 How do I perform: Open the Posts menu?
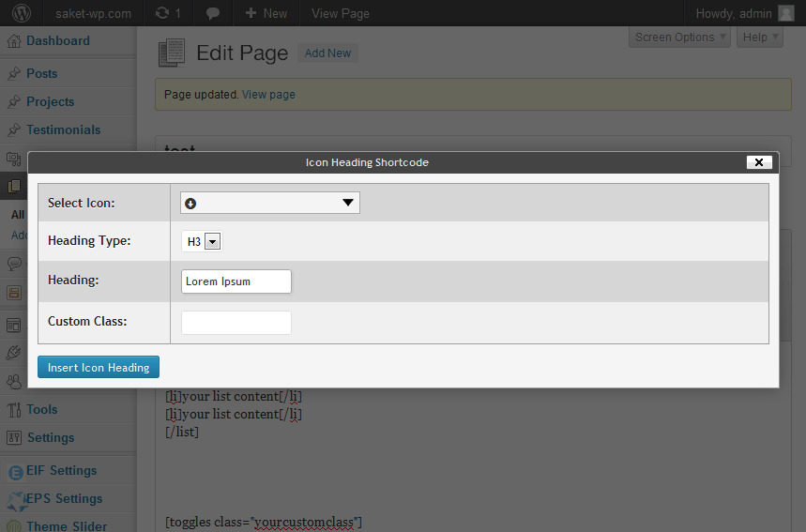(41, 73)
